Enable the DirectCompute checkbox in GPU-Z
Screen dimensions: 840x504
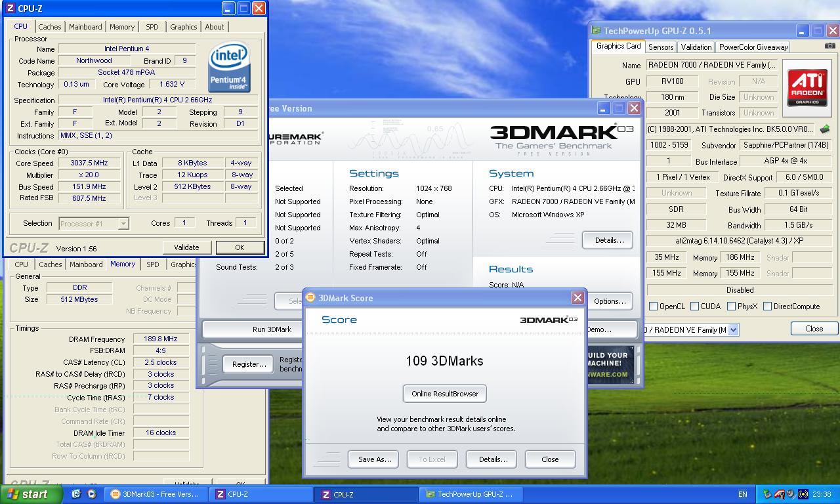pyautogui.click(x=767, y=306)
